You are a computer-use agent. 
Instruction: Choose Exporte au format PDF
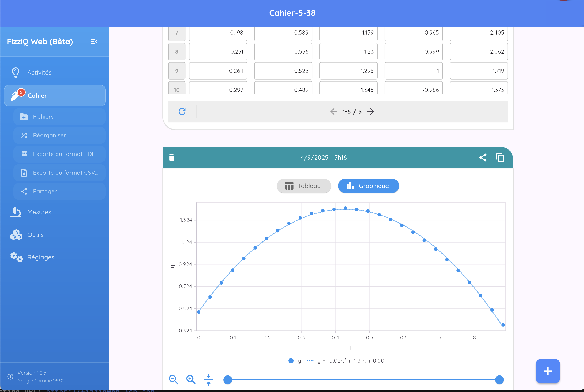click(60, 154)
